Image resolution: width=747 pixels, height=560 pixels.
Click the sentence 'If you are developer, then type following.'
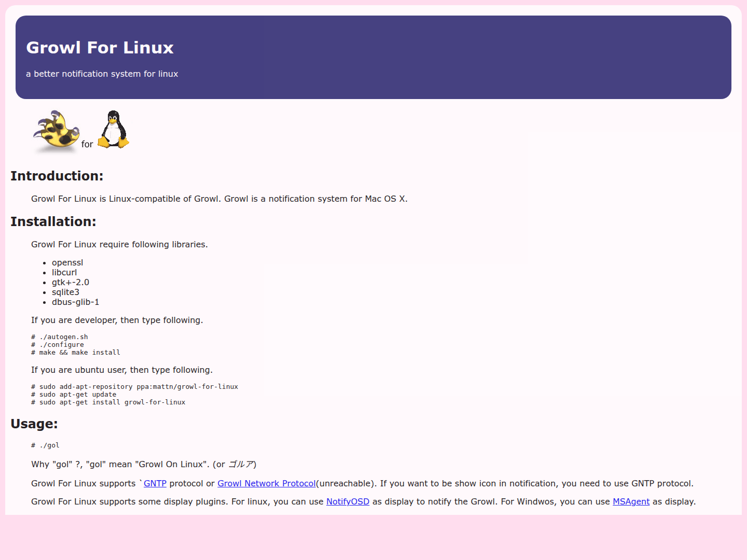pyautogui.click(x=117, y=320)
